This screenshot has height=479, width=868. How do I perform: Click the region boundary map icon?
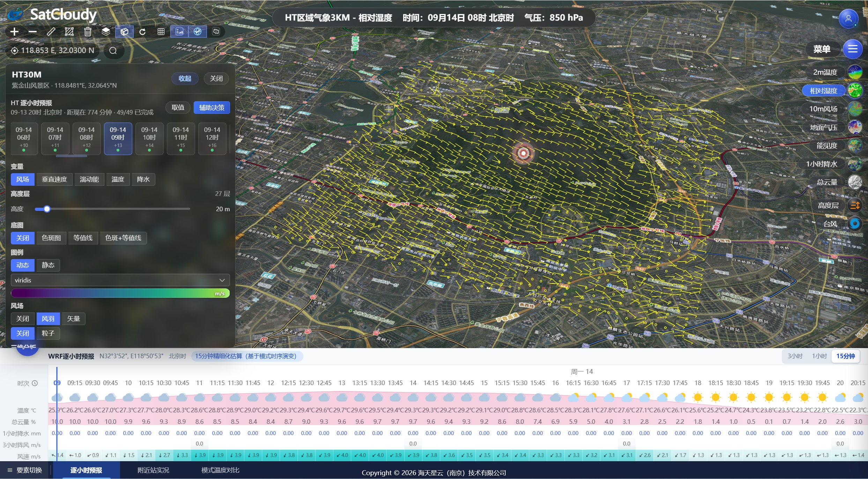[x=216, y=32]
